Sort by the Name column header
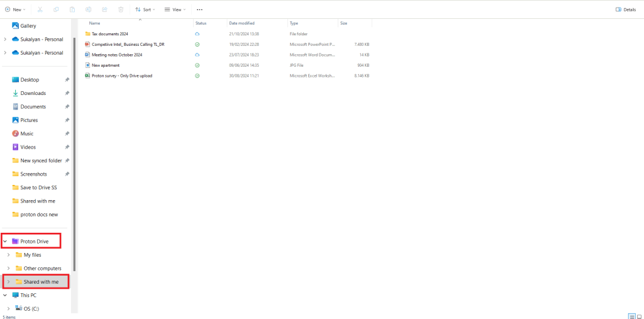The height and width of the screenshot is (319, 644). click(94, 23)
